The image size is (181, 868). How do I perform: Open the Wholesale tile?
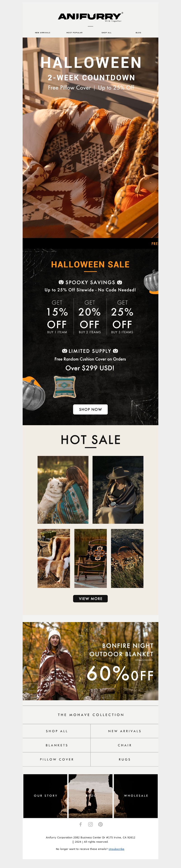[x=136, y=796]
